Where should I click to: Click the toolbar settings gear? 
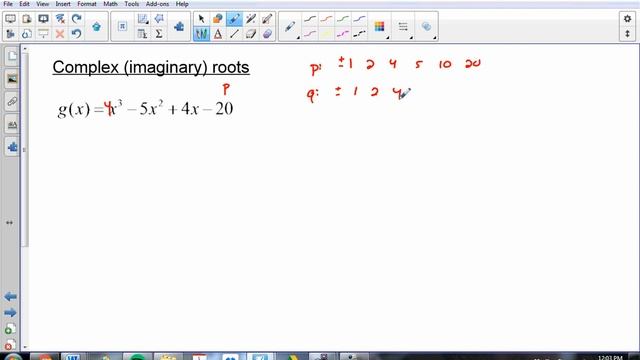[x=627, y=19]
